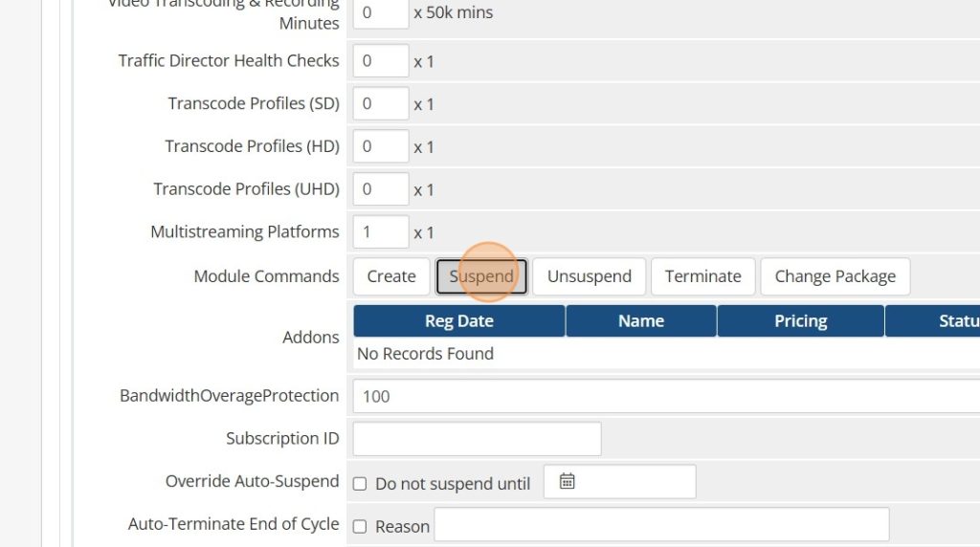Viewport: 980px width, 547px height.
Task: Click the Status column header in Addons
Action: [932, 321]
